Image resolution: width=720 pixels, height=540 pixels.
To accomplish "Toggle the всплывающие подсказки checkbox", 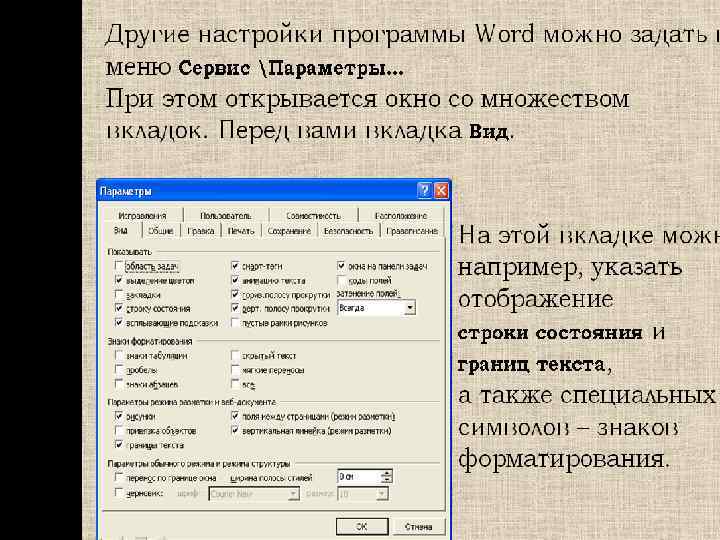I will 119,323.
